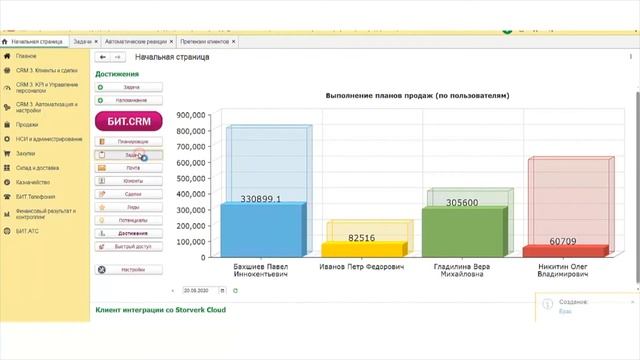Screen dimensions: 640x360
Task: Open the Потенциалы panel button
Action: tap(129, 220)
